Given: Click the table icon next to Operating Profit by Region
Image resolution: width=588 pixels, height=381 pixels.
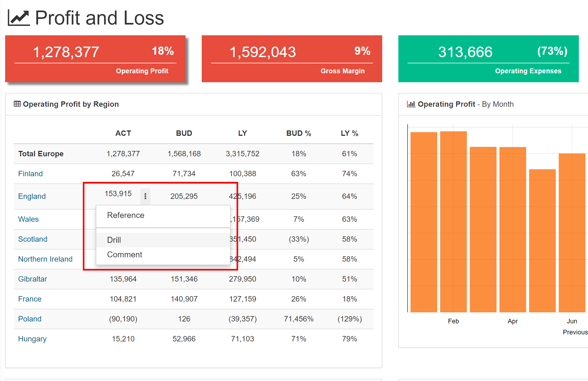Looking at the screenshot, I should (x=17, y=104).
